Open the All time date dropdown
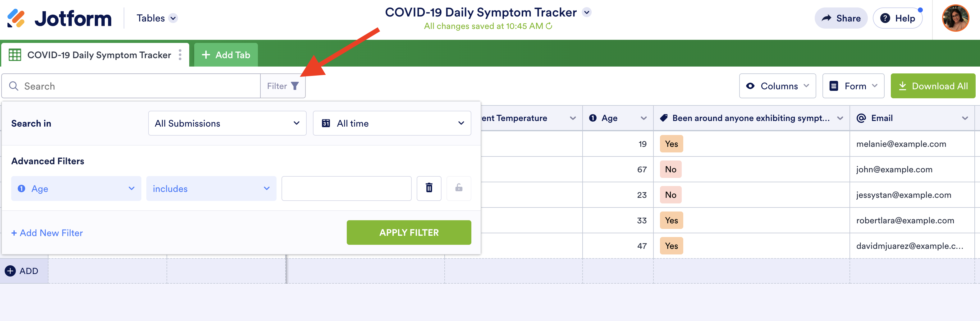 point(392,123)
